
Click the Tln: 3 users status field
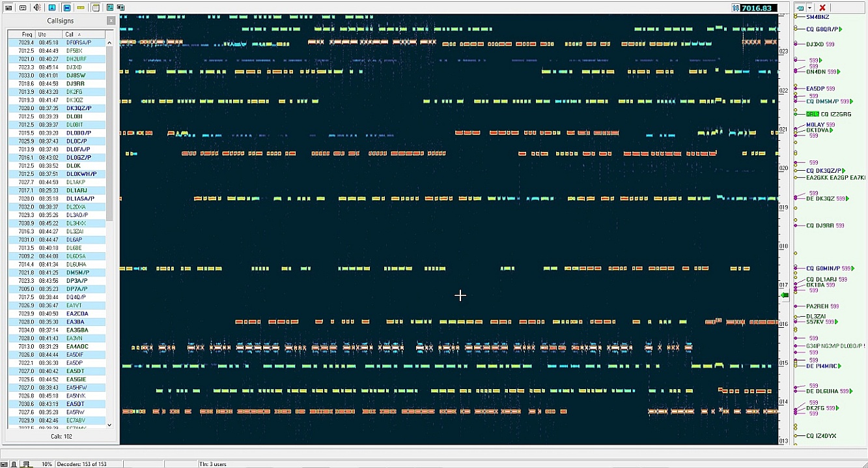tap(213, 464)
